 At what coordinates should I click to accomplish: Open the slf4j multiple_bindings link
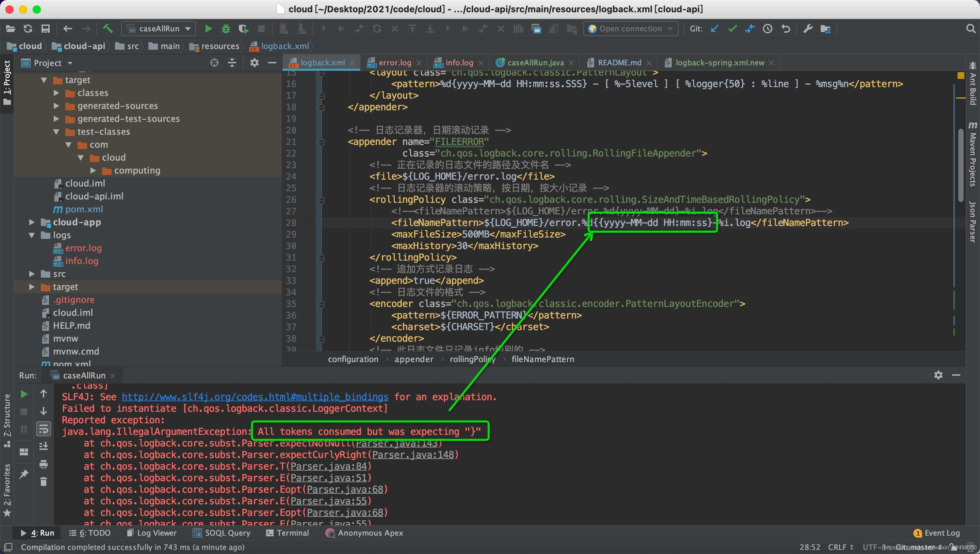point(255,397)
